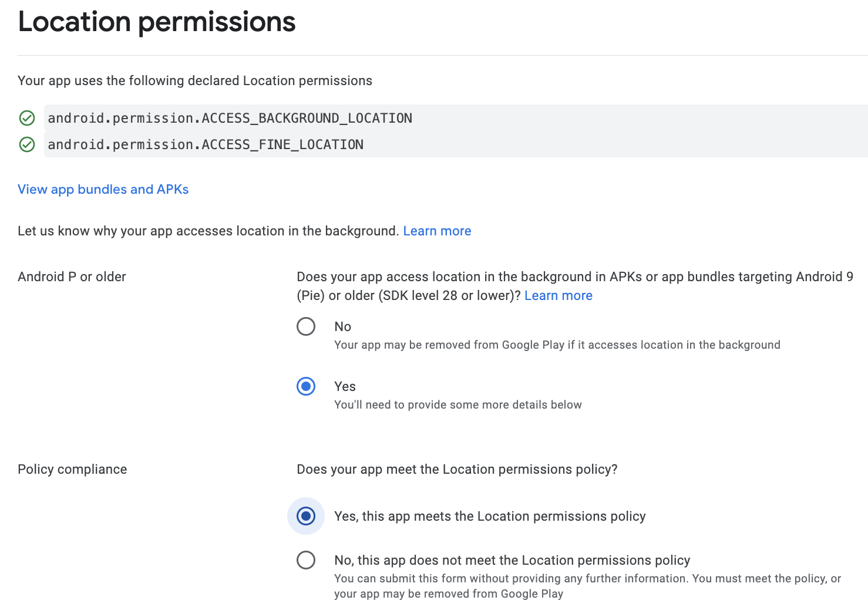Click the 'Policy compliance' section label
This screenshot has height=607, width=868.
[72, 470]
